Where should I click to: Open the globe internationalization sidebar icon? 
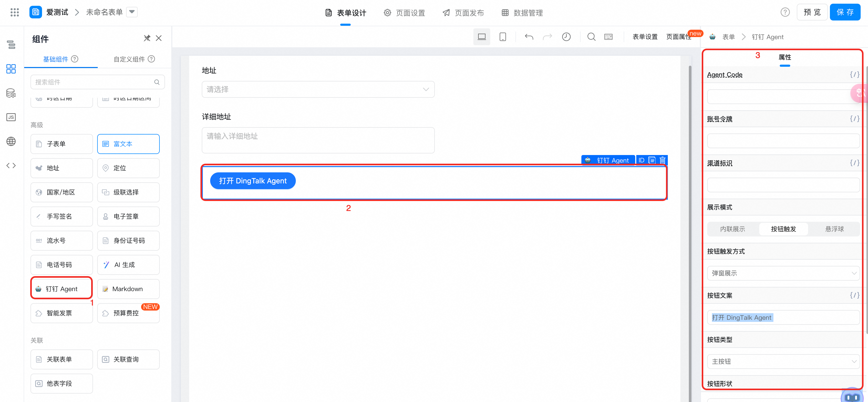[11, 141]
